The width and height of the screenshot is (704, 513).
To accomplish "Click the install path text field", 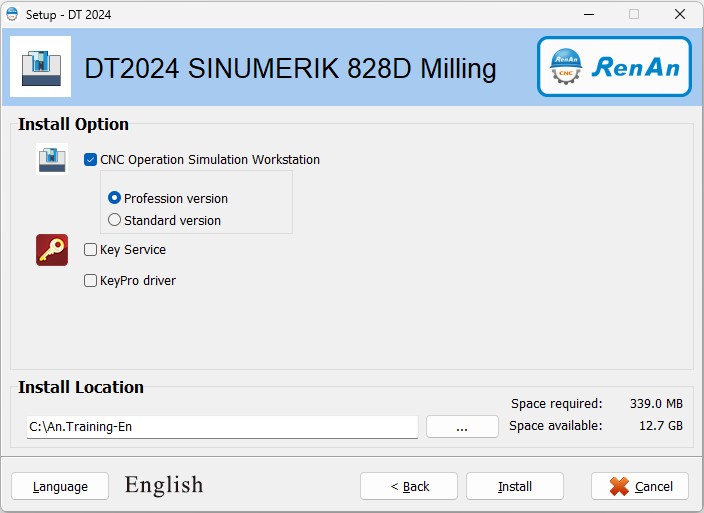I will (x=222, y=427).
